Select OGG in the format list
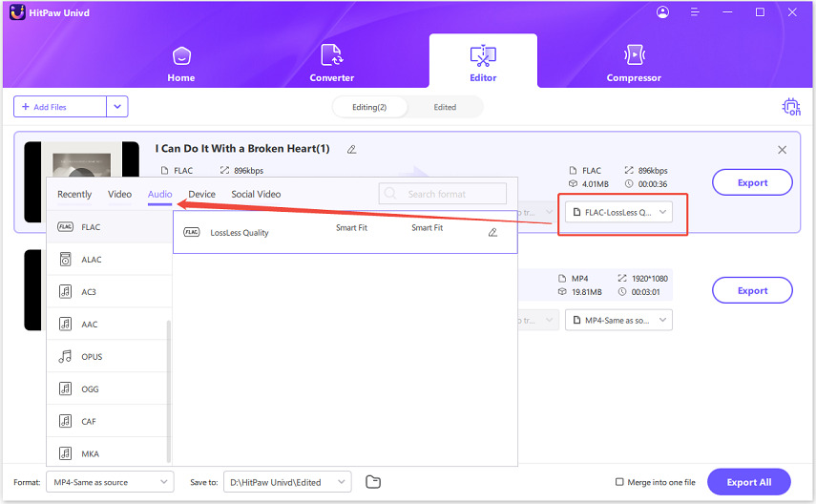Screen dimensions: 816x504 point(110,388)
